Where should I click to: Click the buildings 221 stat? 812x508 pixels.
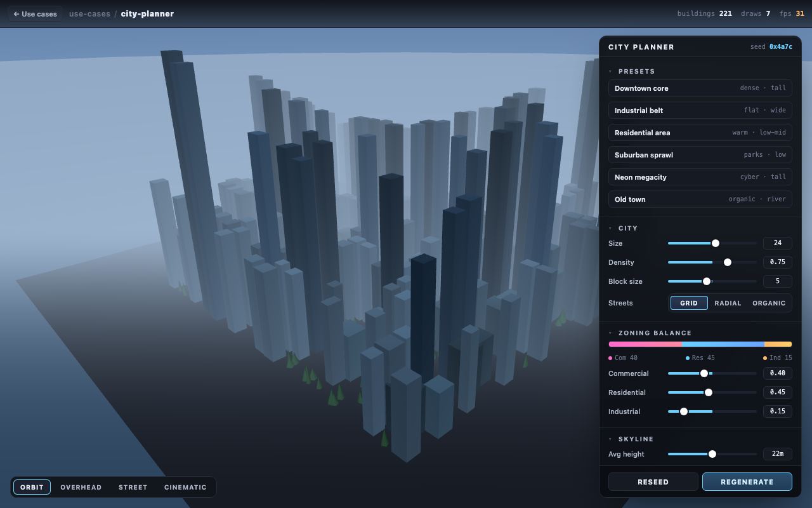click(x=704, y=13)
